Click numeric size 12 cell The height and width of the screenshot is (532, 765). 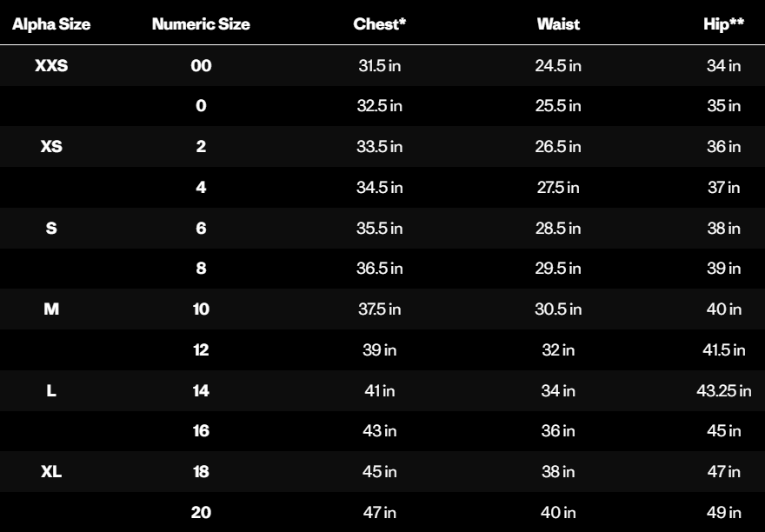(201, 350)
